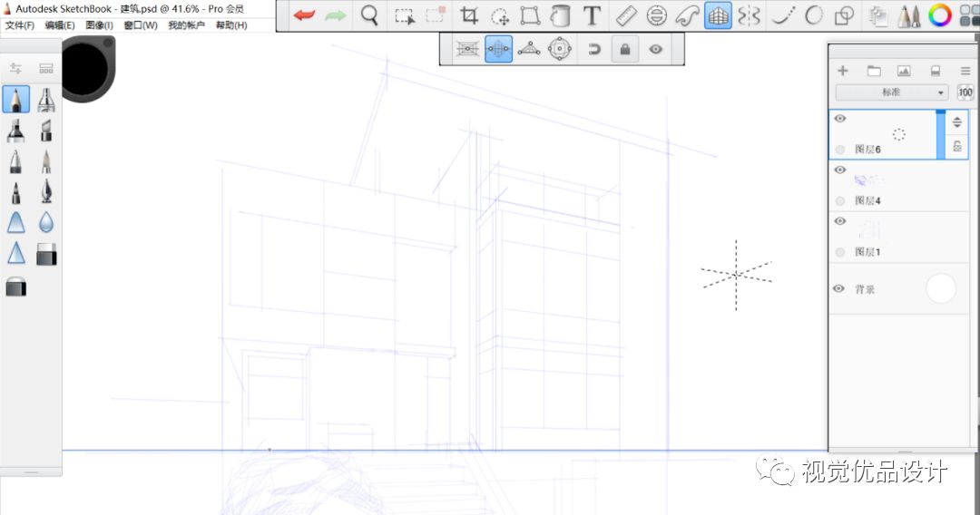Open the 编辑(E) menu

[60, 25]
